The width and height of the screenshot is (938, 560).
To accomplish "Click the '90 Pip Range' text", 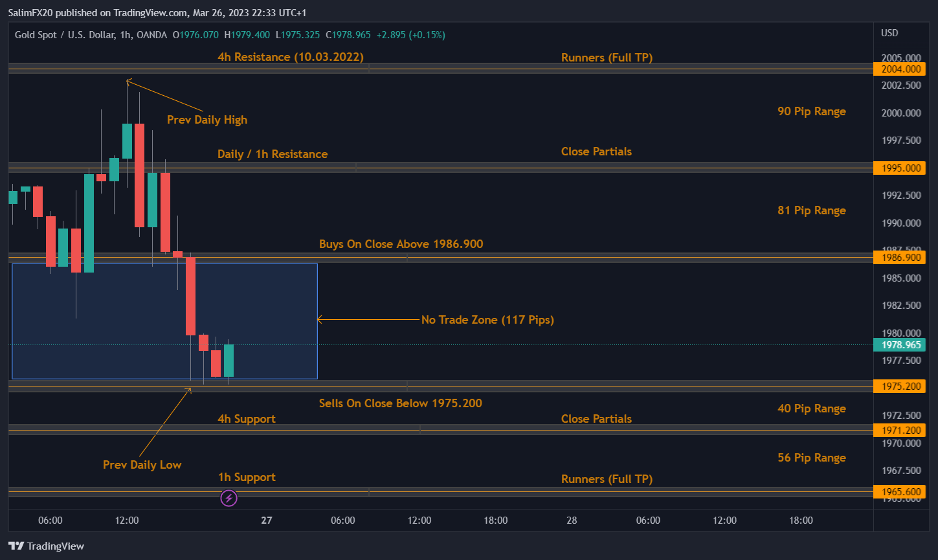I will (812, 111).
